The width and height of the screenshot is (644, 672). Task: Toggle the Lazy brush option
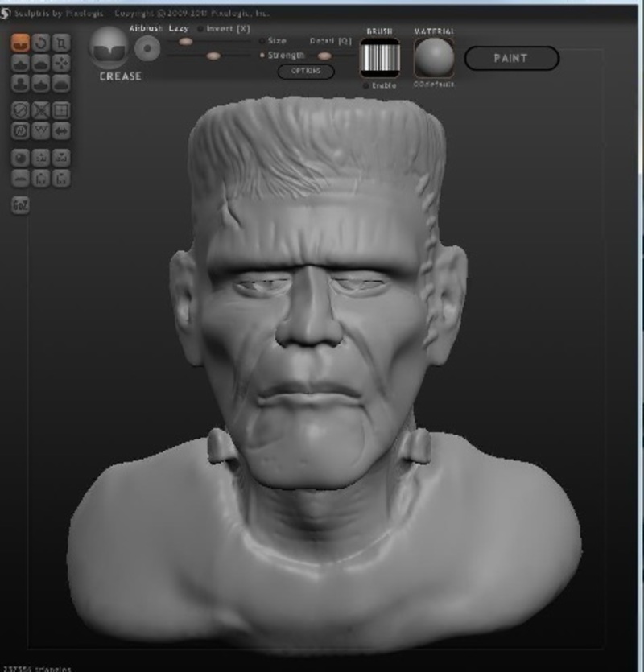pyautogui.click(x=179, y=28)
